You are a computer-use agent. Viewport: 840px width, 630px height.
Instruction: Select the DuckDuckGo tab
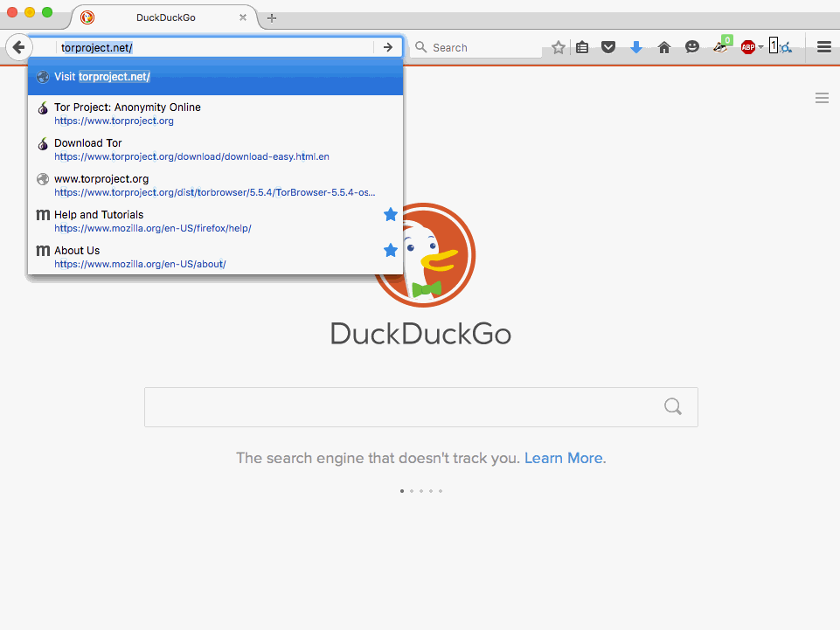pos(164,17)
